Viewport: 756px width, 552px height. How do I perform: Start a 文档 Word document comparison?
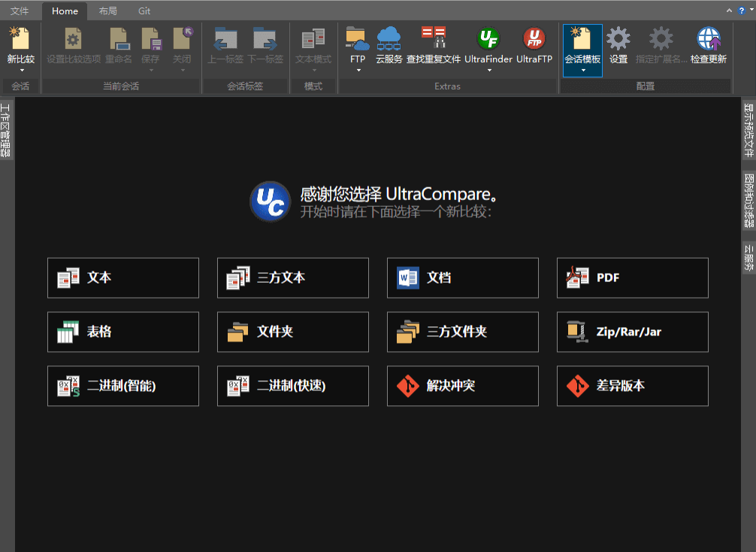pyautogui.click(x=462, y=278)
